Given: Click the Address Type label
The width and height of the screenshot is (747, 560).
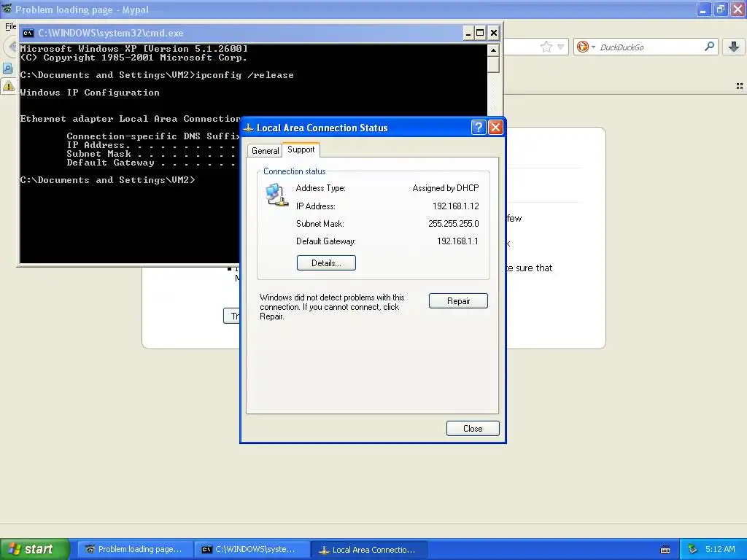Looking at the screenshot, I should pos(321,188).
